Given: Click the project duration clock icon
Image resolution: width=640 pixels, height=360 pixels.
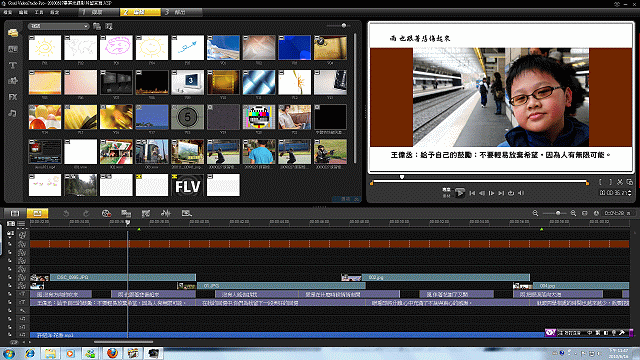Looking at the screenshot, I should 596,213.
